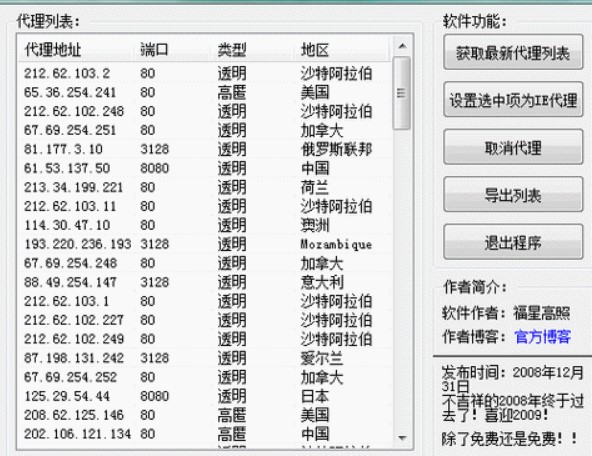592x456 pixels.
Task: Select proxy row 212.62.103.1
Action: 205,301
